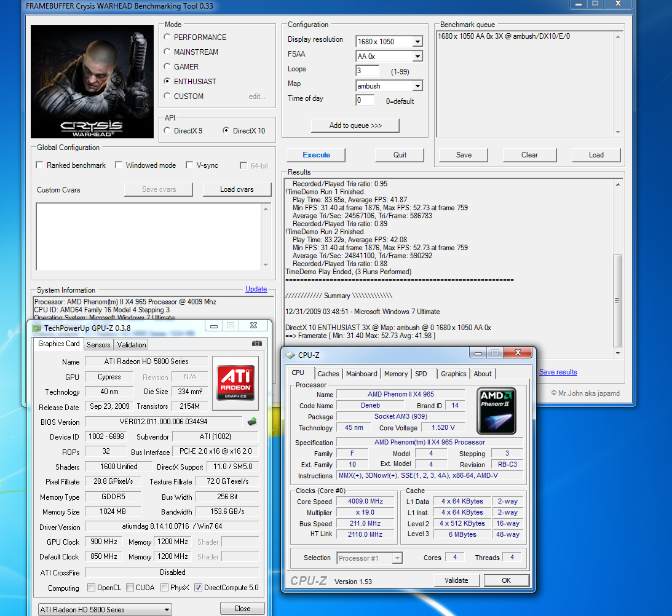Click the Close button in GPU-Z
This screenshot has height=616, width=672.
[242, 608]
